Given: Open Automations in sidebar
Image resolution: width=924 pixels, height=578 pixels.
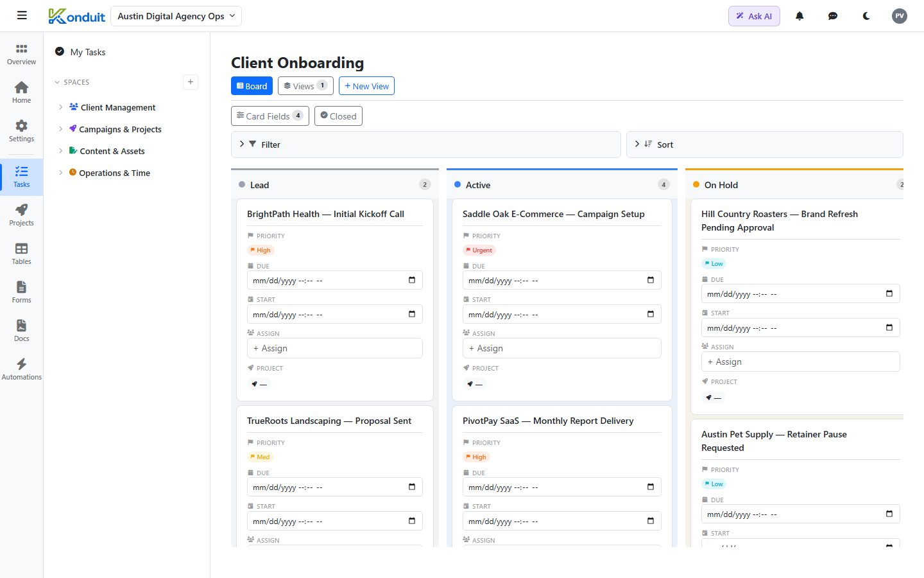Looking at the screenshot, I should (21, 369).
